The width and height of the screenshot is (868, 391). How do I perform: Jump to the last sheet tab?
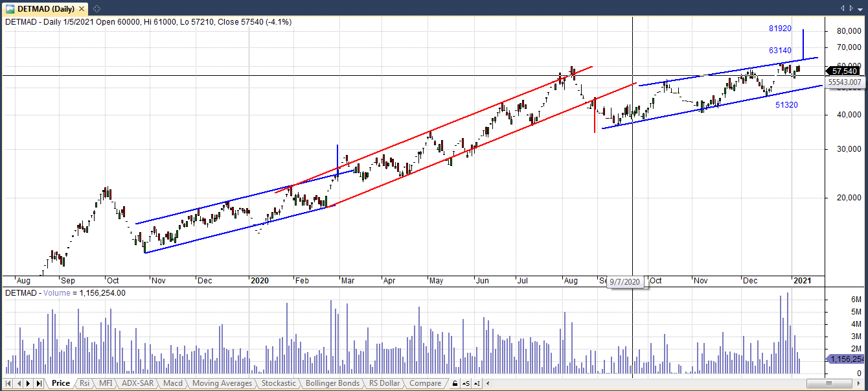pos(39,383)
